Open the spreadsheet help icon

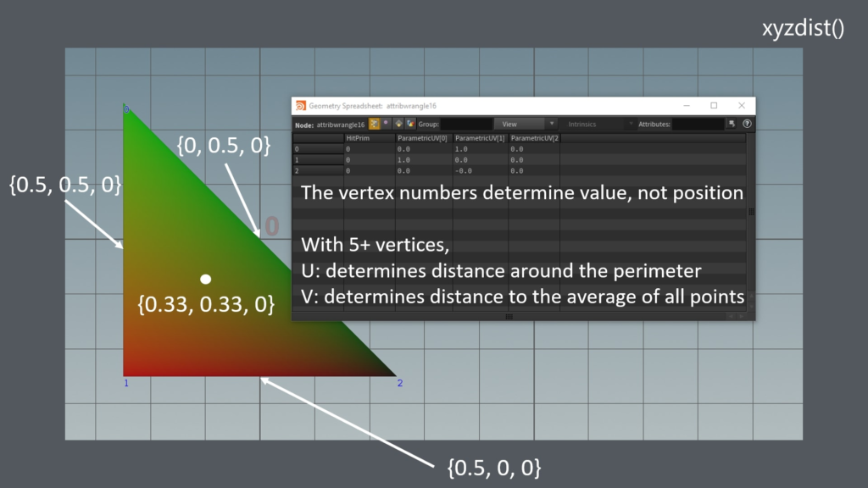click(747, 124)
